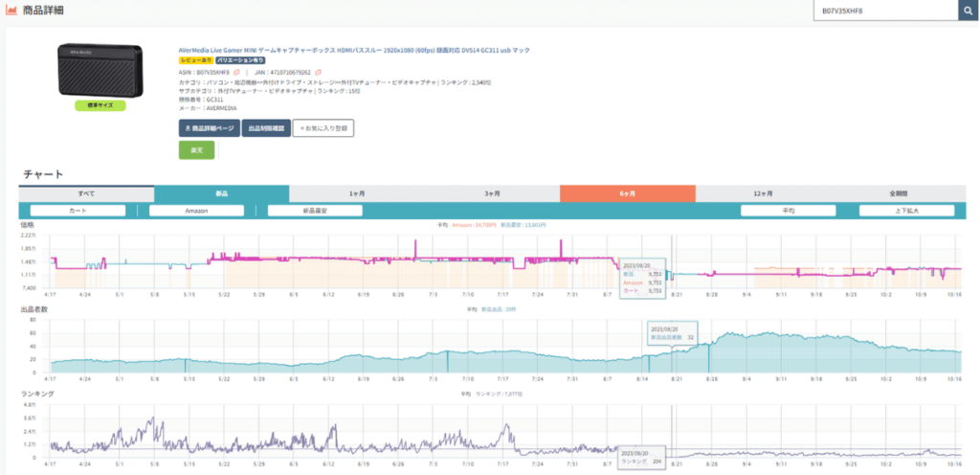Click the サブカテゴリ ranking line

[269, 91]
